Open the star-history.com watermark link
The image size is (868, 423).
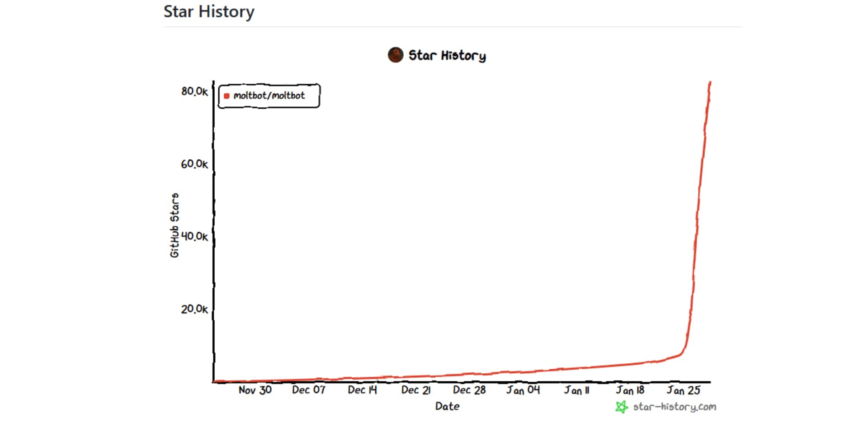tap(674, 407)
